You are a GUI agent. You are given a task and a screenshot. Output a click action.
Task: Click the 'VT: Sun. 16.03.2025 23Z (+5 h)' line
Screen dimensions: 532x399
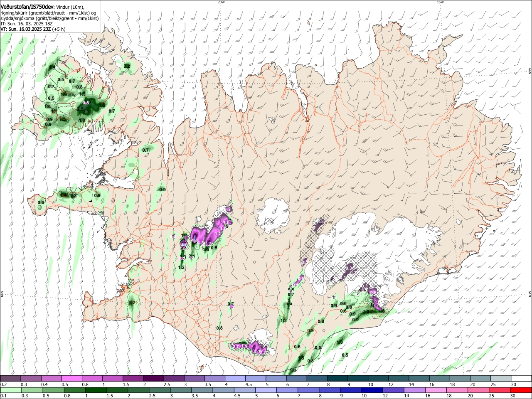coord(33,29)
